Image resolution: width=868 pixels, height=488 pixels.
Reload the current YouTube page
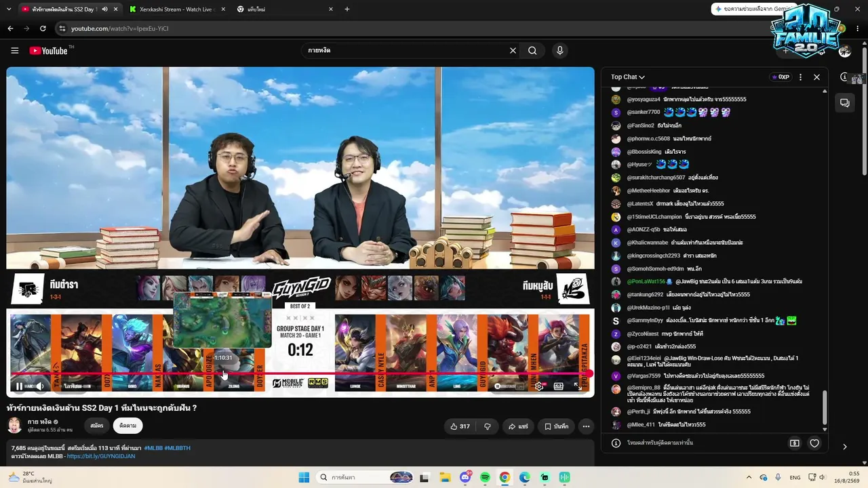point(43,28)
